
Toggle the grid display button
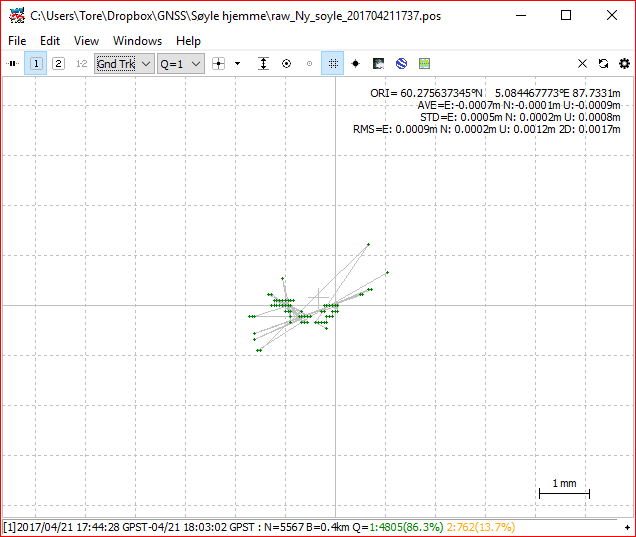click(333, 64)
